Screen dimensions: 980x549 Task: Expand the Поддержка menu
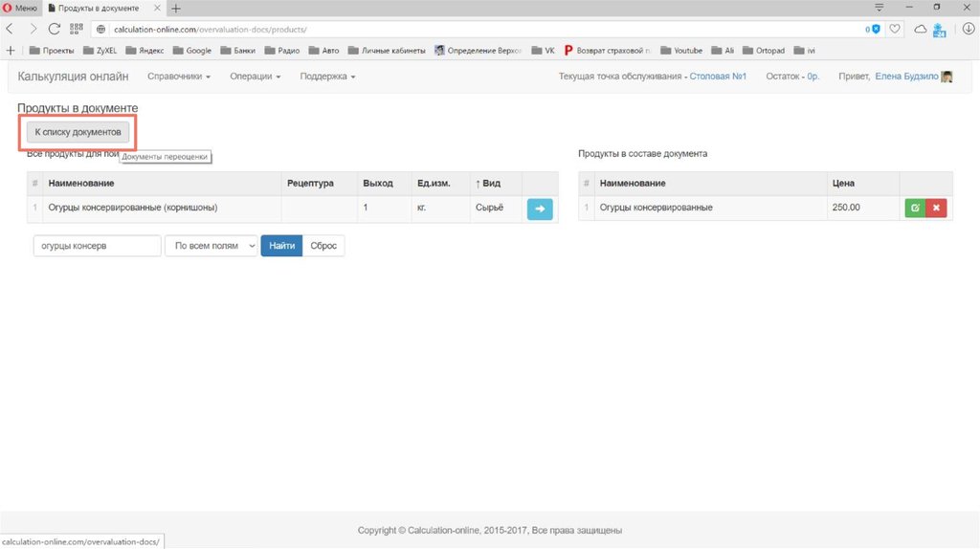click(x=327, y=77)
